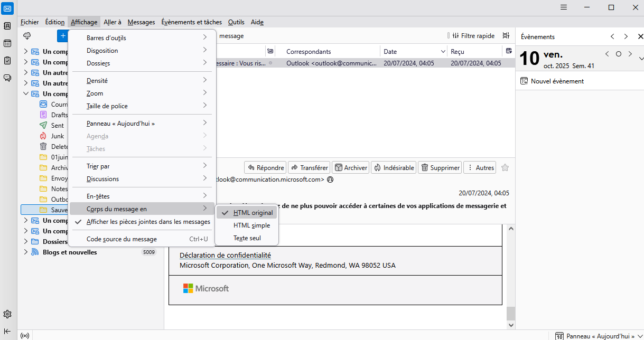
Task: Open the Tasks space icon
Action: 7,60
